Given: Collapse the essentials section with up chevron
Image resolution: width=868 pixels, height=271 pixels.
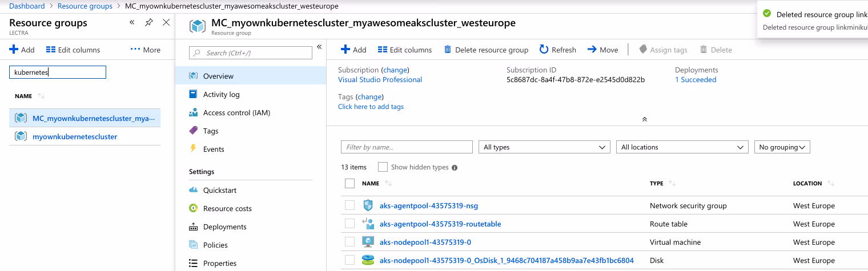Looking at the screenshot, I should click(x=644, y=119).
